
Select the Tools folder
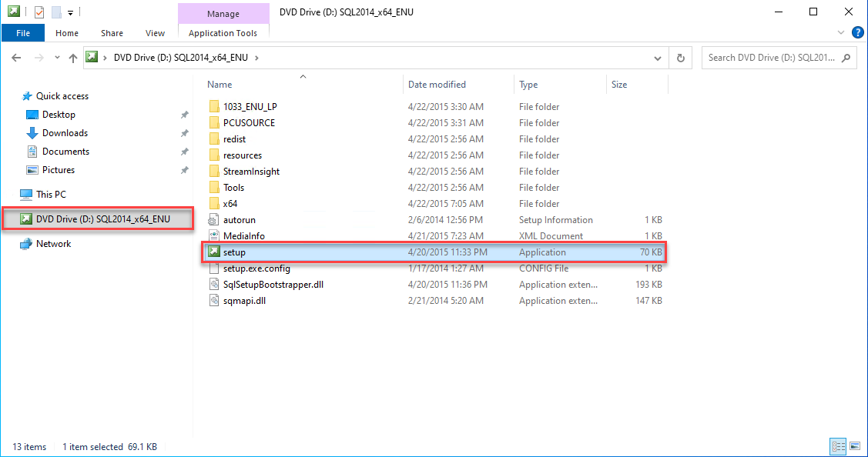point(233,188)
